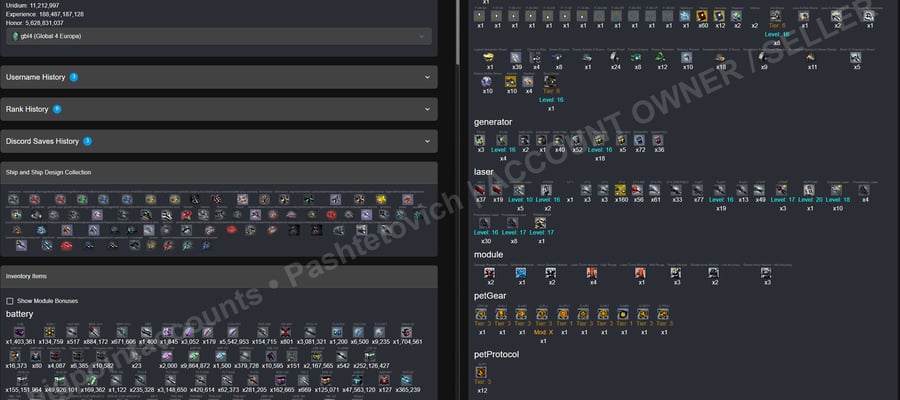Select the petProtocol item with count x12

pos(481,372)
